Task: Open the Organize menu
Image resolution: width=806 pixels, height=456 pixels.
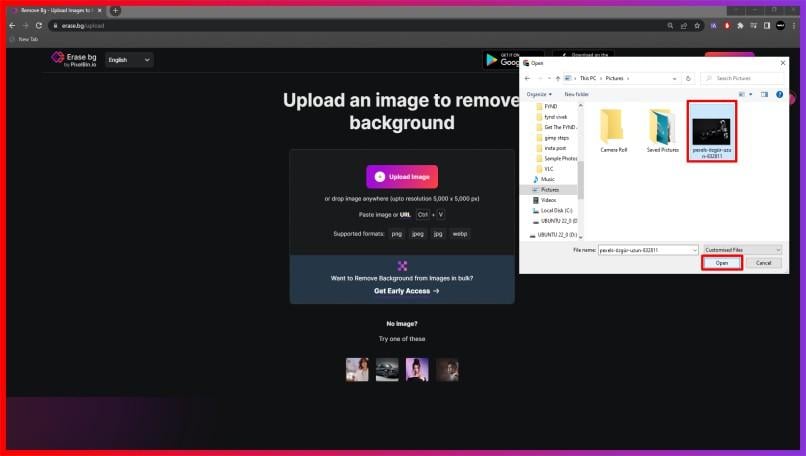Action: pyautogui.click(x=539, y=94)
